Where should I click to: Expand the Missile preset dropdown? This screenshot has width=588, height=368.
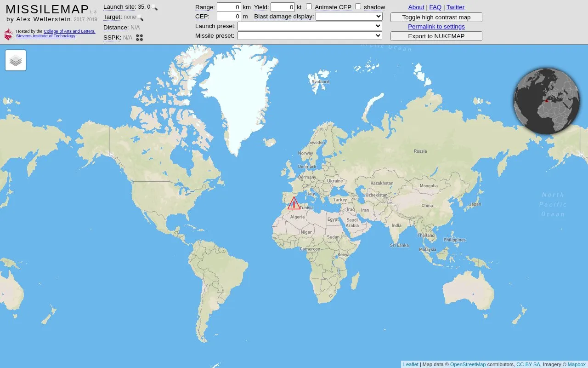coord(310,36)
